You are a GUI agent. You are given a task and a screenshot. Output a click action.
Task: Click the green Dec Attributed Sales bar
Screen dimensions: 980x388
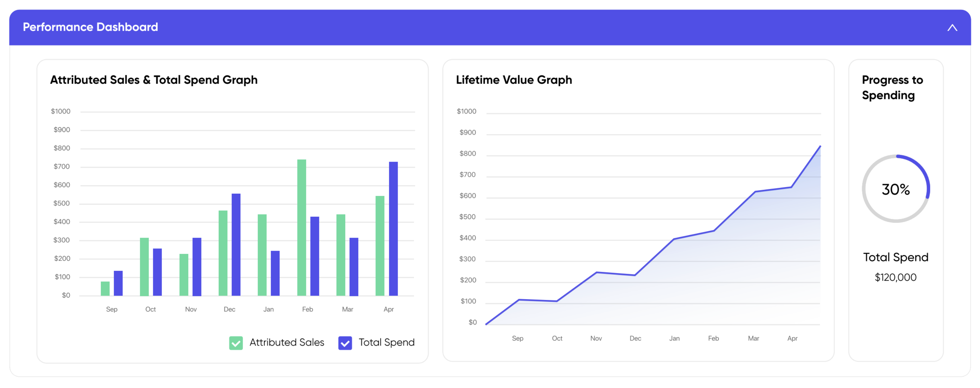(x=223, y=253)
